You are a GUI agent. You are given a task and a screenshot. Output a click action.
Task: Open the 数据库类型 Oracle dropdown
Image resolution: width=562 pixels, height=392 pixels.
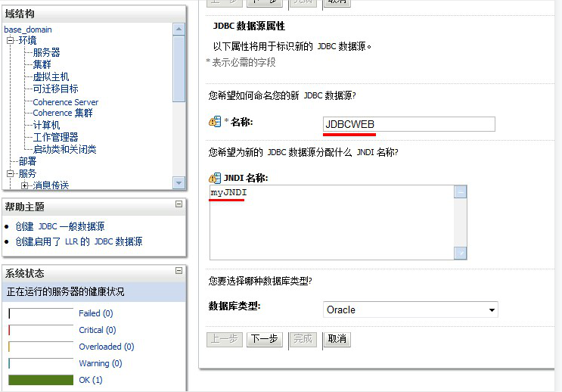click(411, 310)
